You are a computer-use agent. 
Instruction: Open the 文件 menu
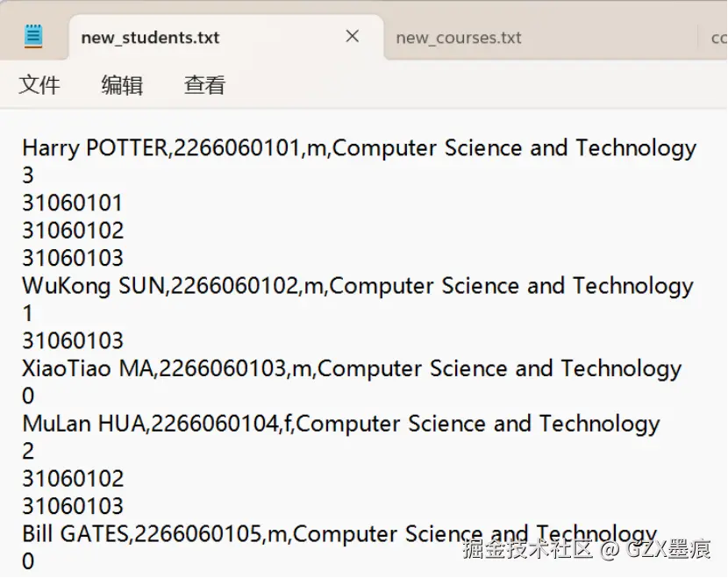39,85
